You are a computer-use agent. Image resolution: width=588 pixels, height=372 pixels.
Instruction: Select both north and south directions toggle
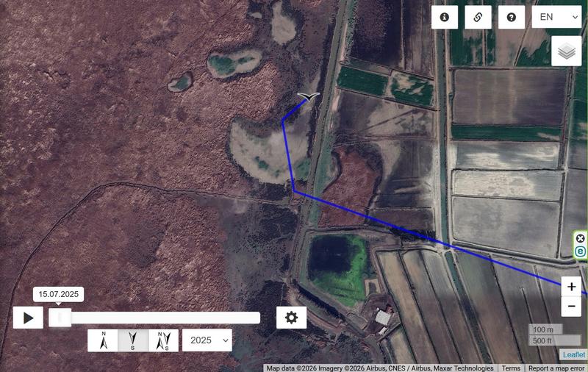click(163, 340)
